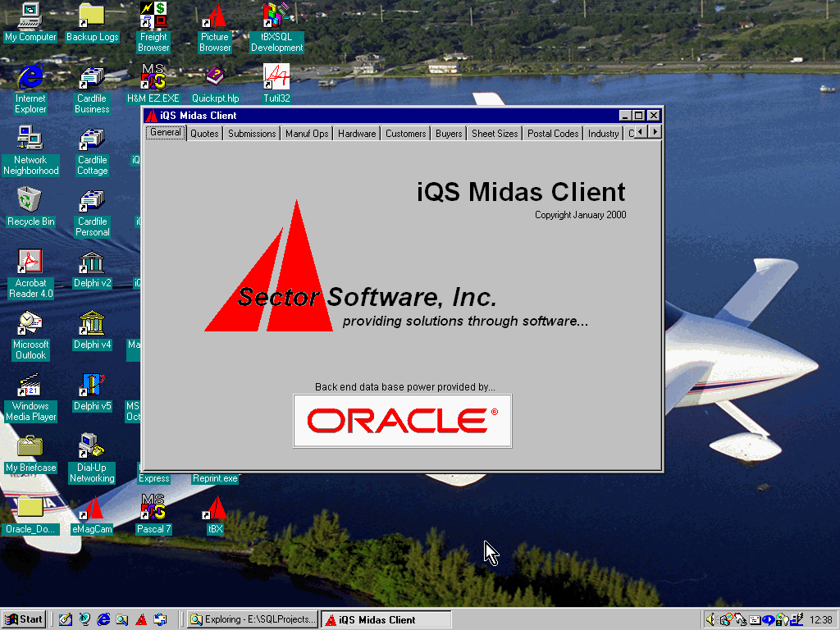This screenshot has width=840, height=630.
Task: Switch to the Manuf Ops tab
Action: click(x=307, y=134)
